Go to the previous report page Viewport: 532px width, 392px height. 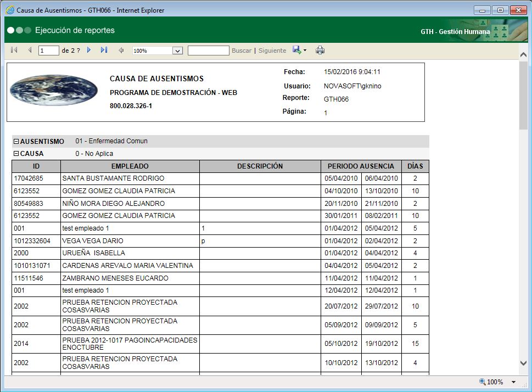coord(30,50)
